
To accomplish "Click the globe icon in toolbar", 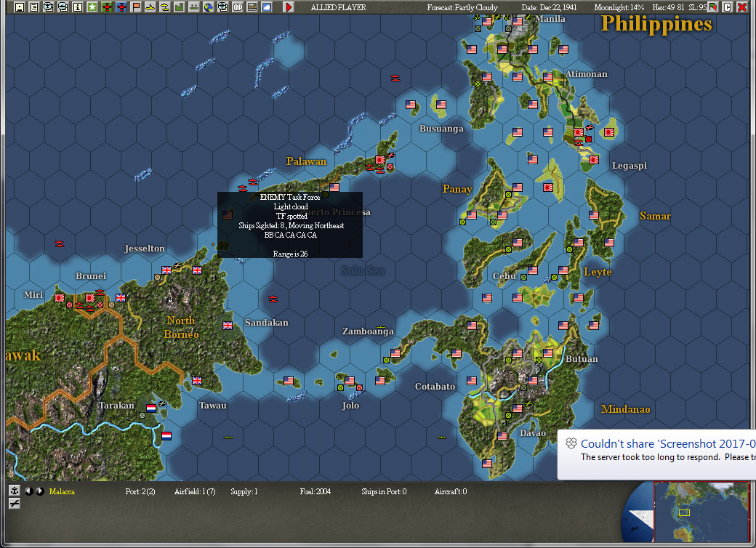I will (x=209, y=7).
